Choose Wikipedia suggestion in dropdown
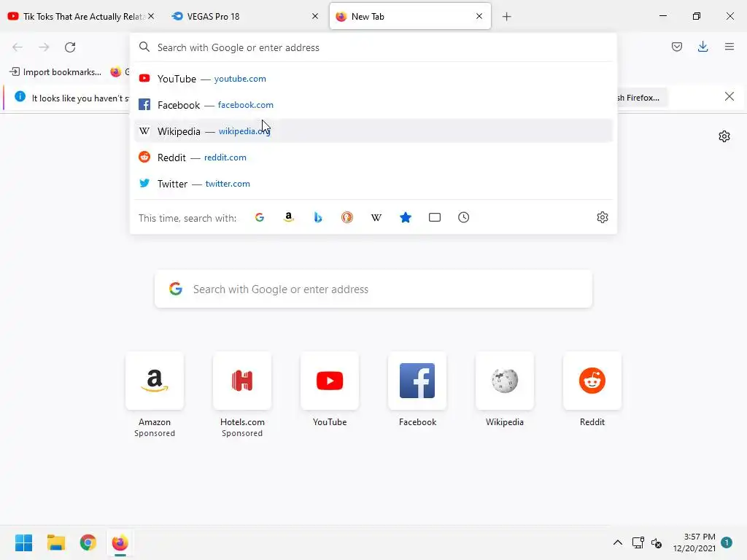The height and width of the screenshot is (560, 747). (373, 131)
